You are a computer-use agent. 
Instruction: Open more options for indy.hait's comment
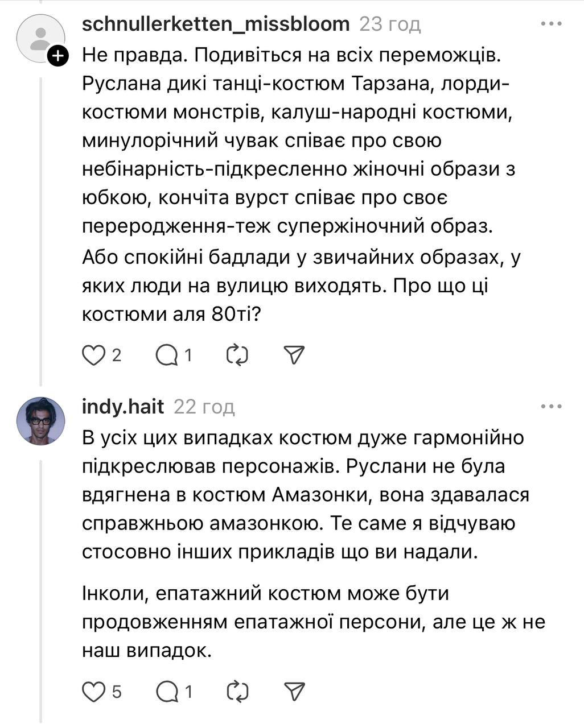coord(551,407)
